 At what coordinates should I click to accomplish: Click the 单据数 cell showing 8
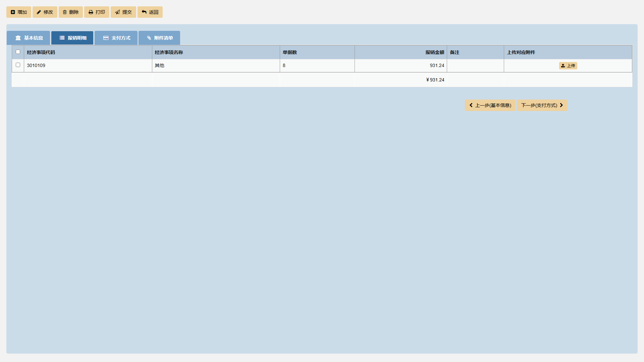[317, 66]
